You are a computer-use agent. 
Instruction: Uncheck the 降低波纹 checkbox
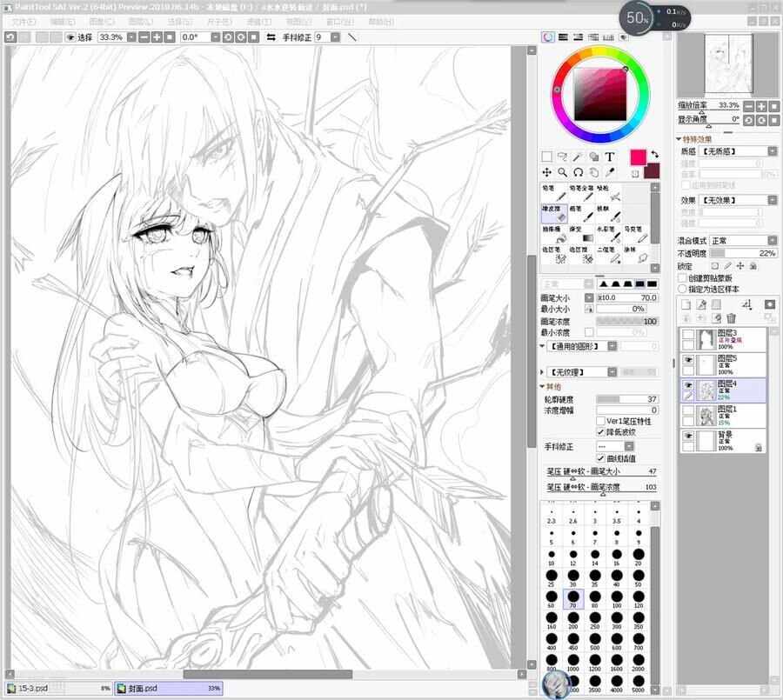pyautogui.click(x=601, y=432)
